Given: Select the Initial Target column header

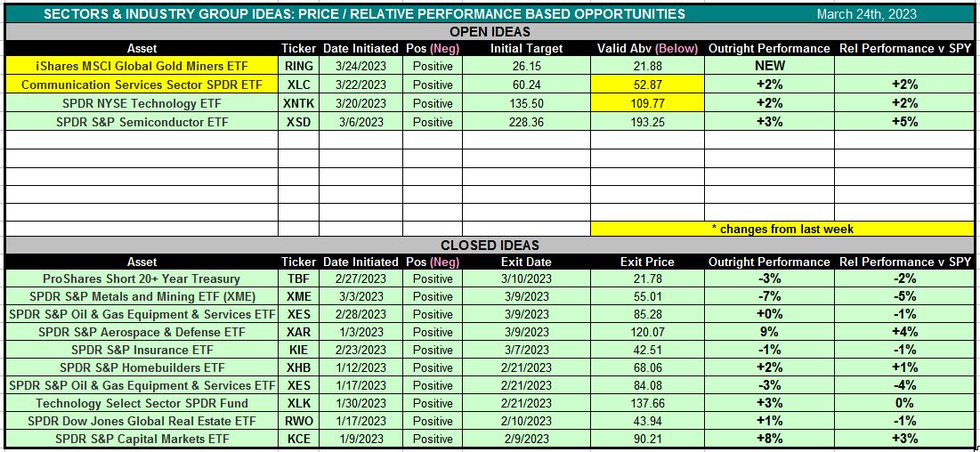Looking at the screenshot, I should pyautogui.click(x=525, y=48).
